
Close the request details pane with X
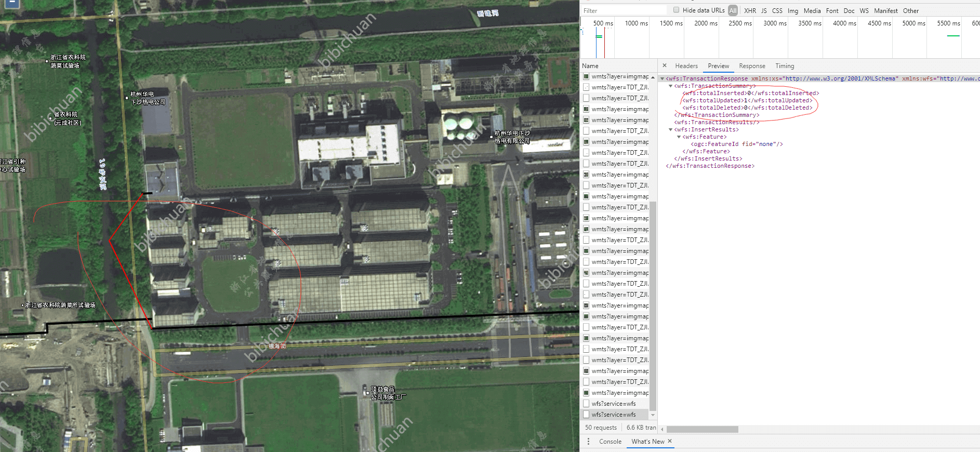665,65
